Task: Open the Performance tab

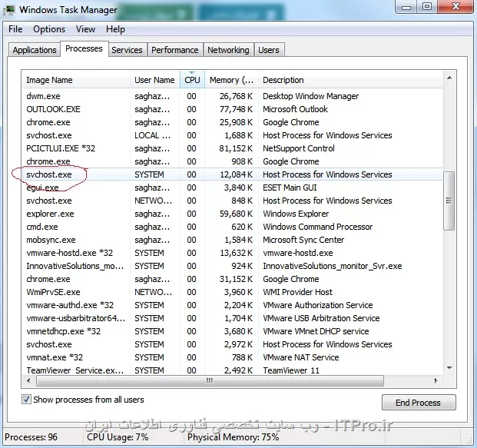Action: (174, 50)
